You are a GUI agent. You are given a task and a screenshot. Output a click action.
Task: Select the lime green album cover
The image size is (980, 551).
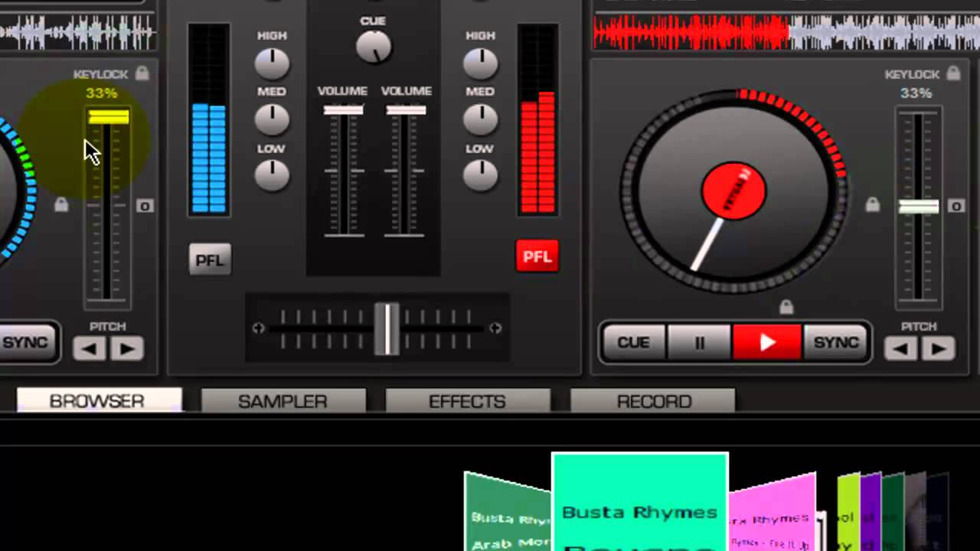click(x=848, y=513)
